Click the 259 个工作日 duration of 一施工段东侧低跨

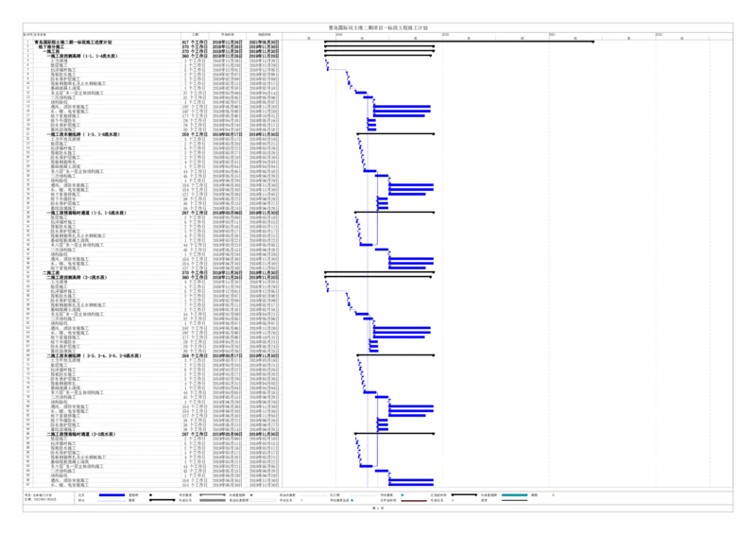(x=192, y=135)
